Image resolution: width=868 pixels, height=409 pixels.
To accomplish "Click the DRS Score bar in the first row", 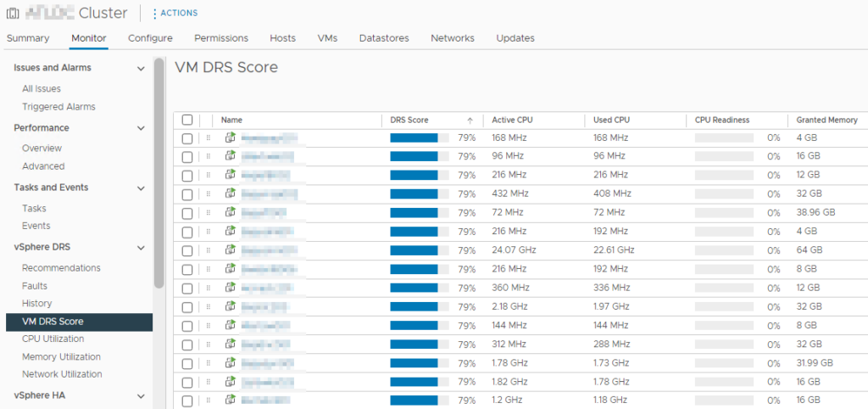I will pyautogui.click(x=419, y=138).
